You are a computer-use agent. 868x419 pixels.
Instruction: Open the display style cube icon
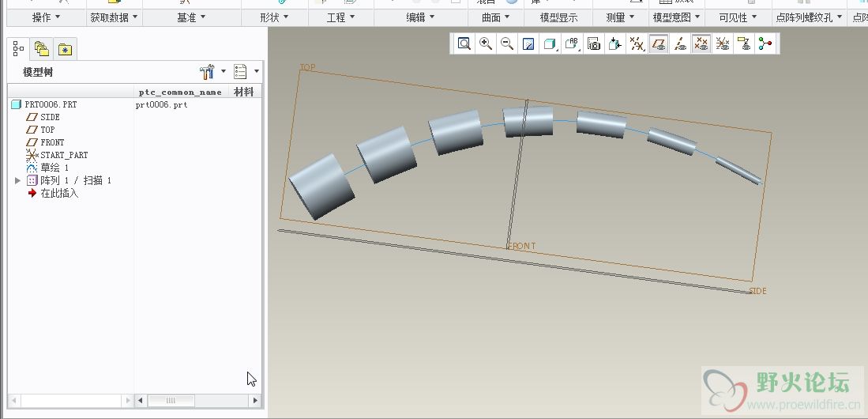point(550,44)
